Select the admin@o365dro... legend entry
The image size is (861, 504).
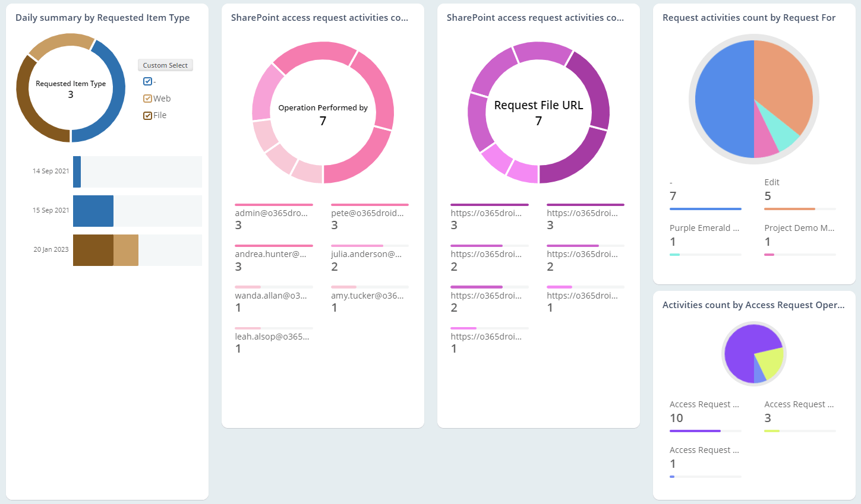[x=272, y=214]
